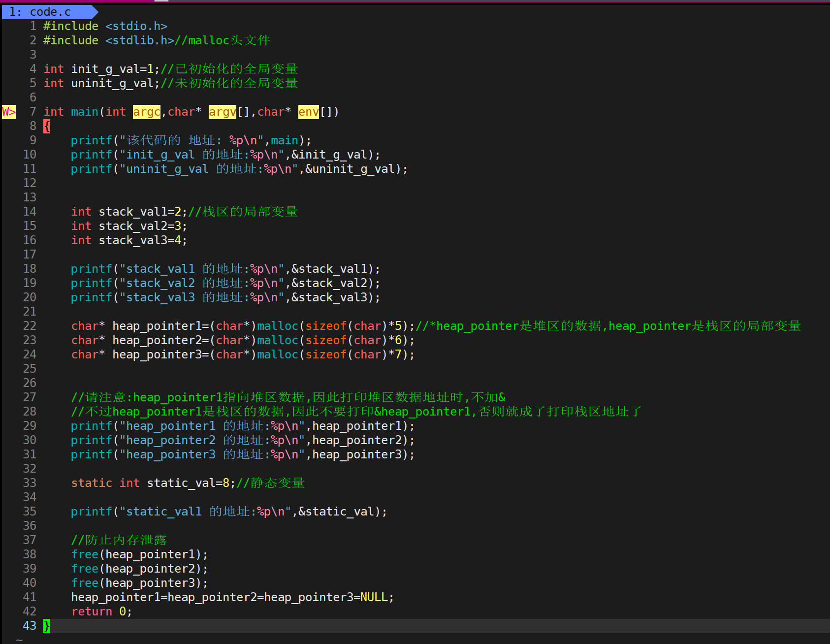The image size is (830, 644).
Task: Click line number 43 in gutter
Action: coord(30,626)
